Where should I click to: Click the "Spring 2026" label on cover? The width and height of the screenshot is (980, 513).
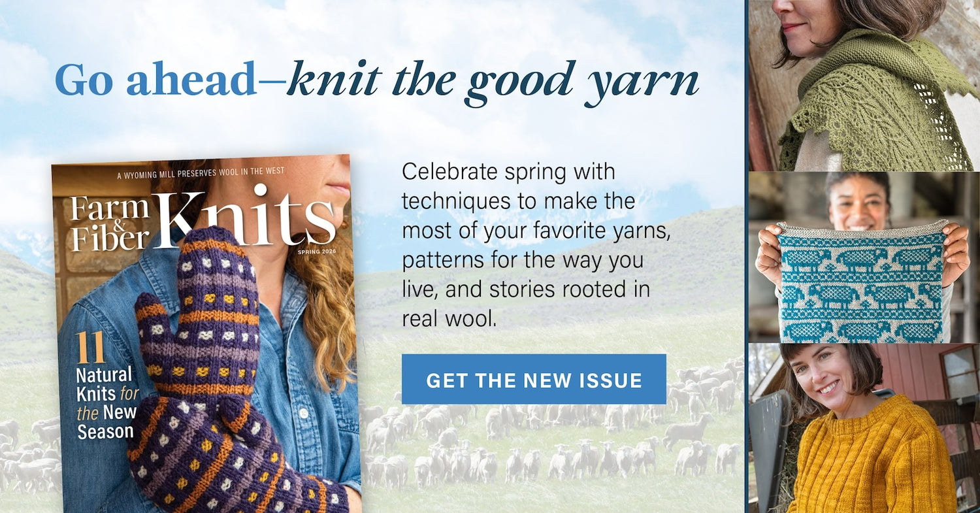click(x=316, y=252)
